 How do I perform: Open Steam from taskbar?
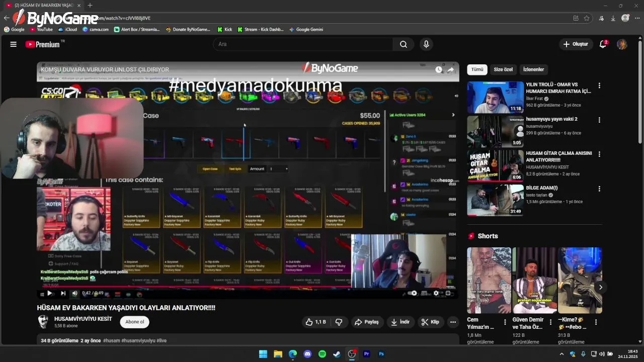337,354
